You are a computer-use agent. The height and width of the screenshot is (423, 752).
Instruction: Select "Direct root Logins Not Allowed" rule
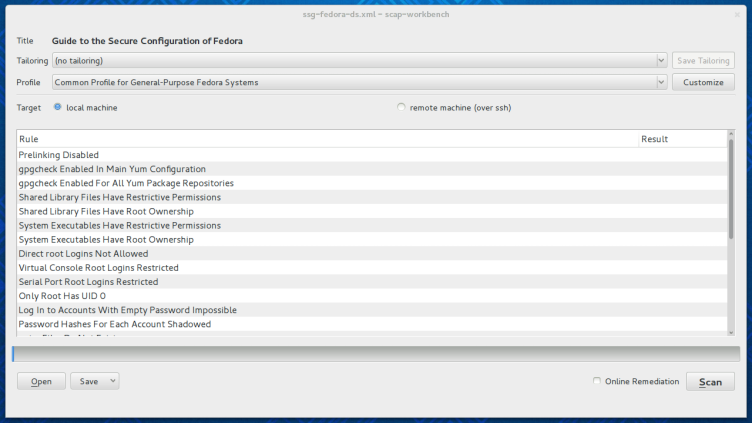[x=372, y=254]
